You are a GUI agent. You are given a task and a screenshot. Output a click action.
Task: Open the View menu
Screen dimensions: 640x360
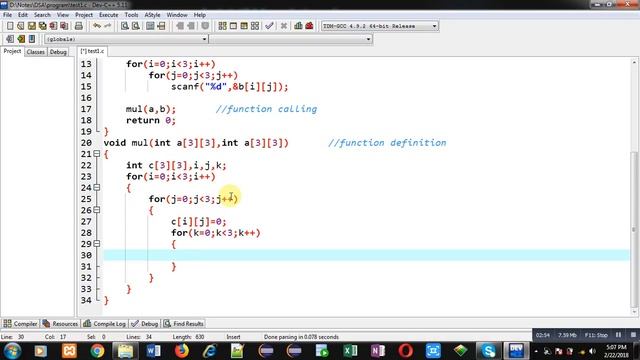(x=62, y=15)
